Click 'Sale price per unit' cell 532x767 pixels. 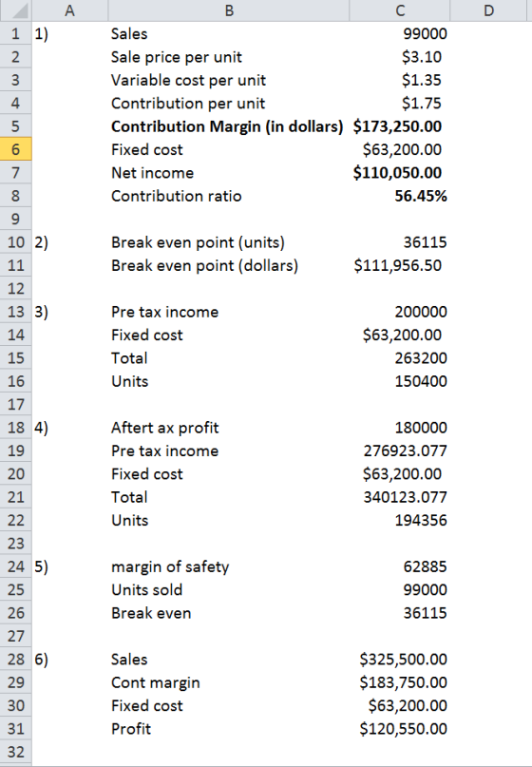pyautogui.click(x=229, y=57)
